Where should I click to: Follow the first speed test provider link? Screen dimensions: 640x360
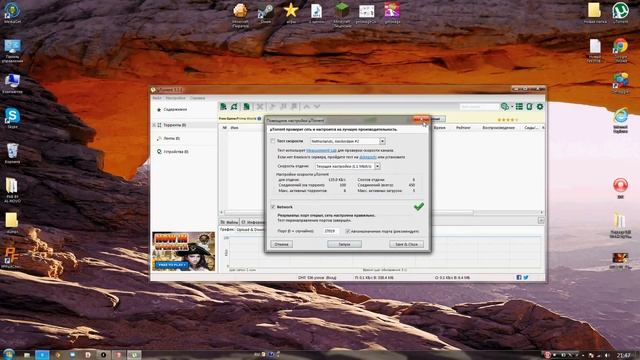coord(321,150)
